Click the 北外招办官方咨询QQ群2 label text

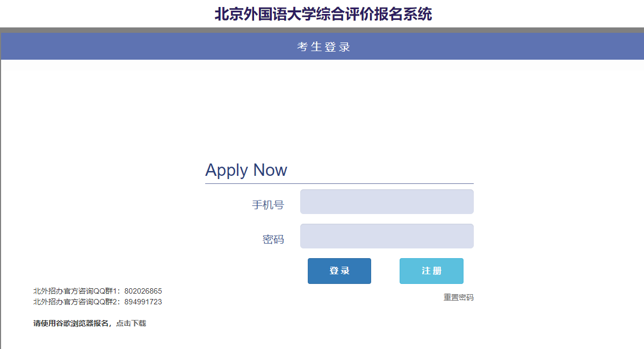(76, 302)
